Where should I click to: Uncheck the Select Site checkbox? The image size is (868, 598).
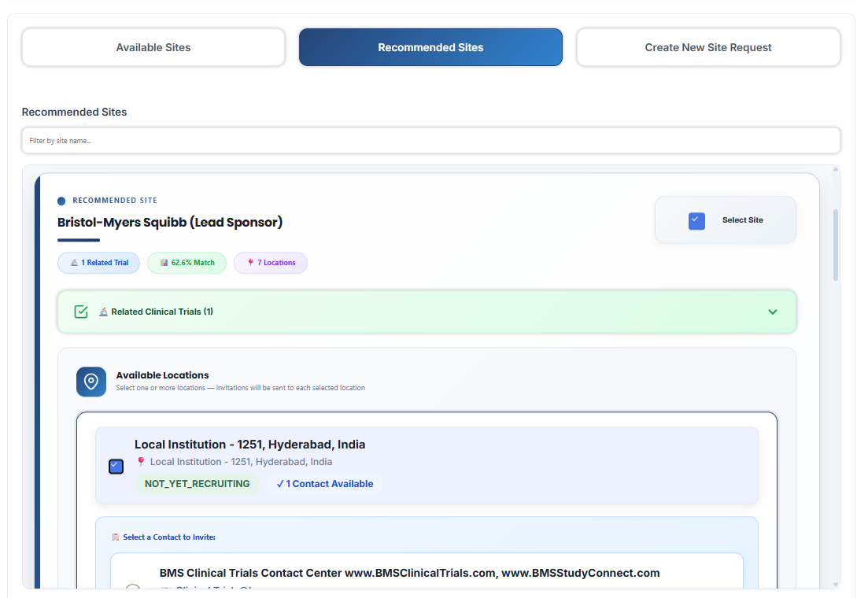point(696,221)
